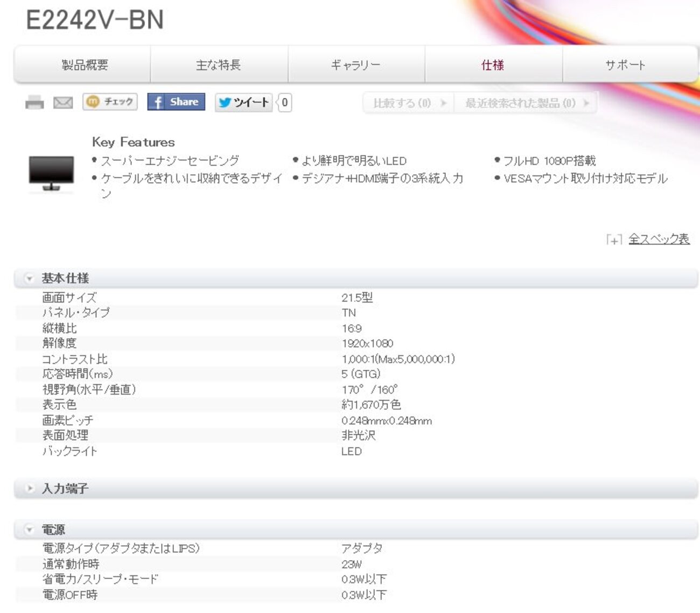
Task: Click the フルHD 1080P搭載 feature text
Action: 550,160
